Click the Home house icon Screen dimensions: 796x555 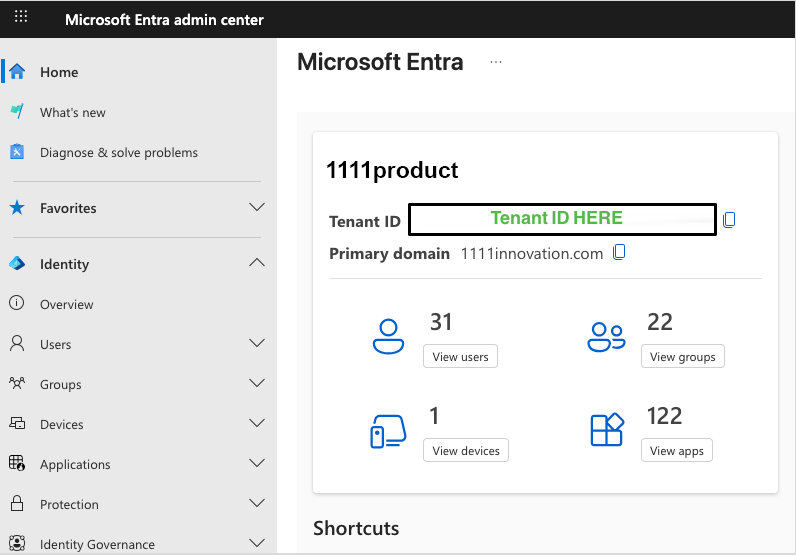pyautogui.click(x=17, y=72)
